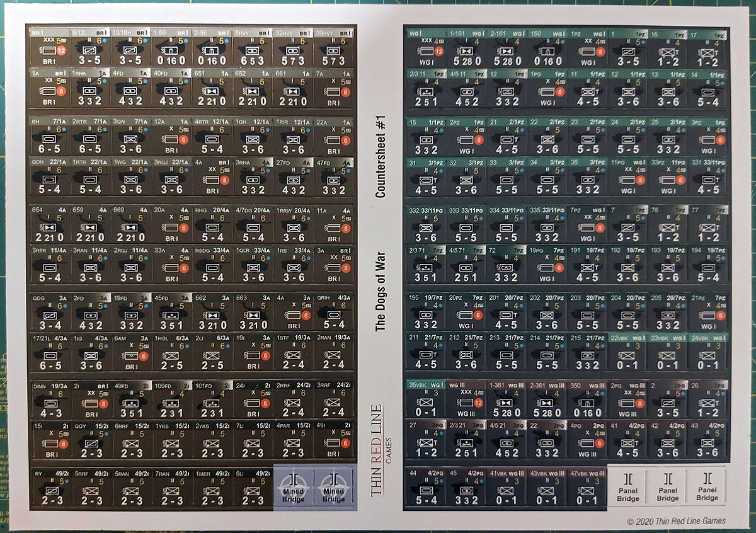This screenshot has height=533, width=756.
Task: Pick the 1QLR infantry counter
Action: (253, 264)
